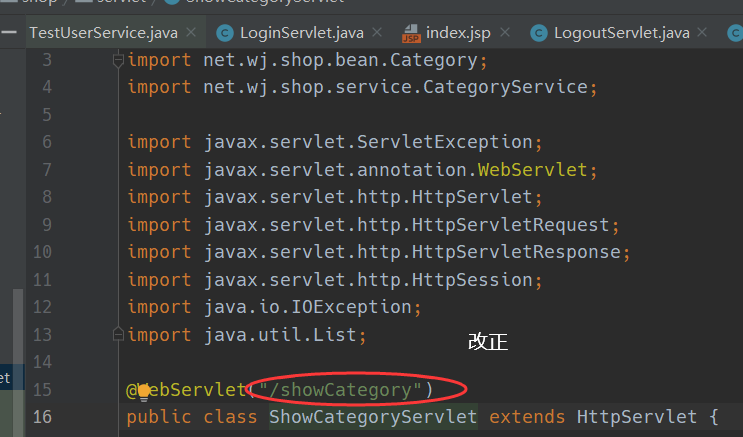Click HttpServletRequest on line 9
743x437 pixels.
tap(510, 225)
